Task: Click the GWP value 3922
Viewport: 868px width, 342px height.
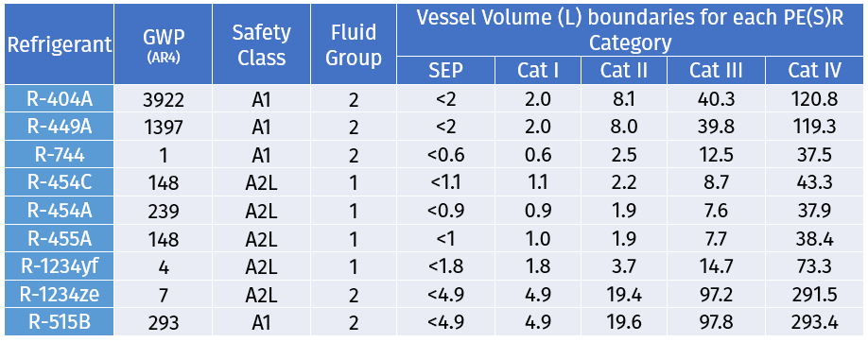Action: (163, 99)
